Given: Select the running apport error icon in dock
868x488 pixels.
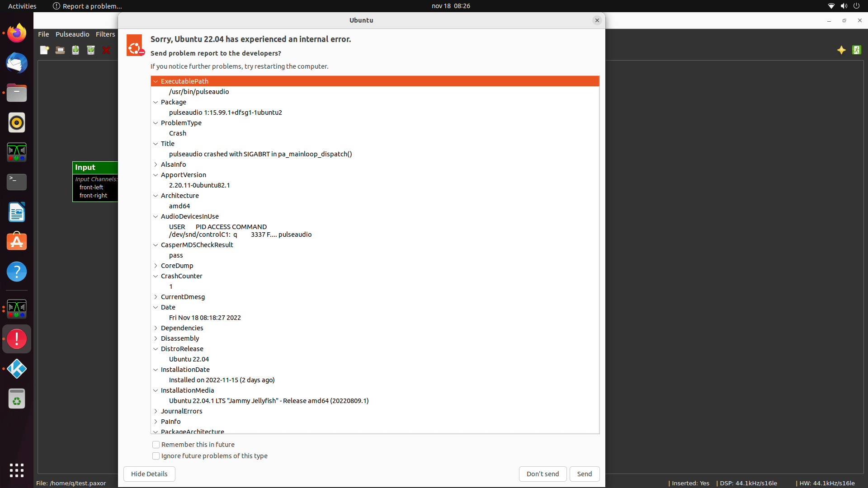Looking at the screenshot, I should [x=17, y=339].
